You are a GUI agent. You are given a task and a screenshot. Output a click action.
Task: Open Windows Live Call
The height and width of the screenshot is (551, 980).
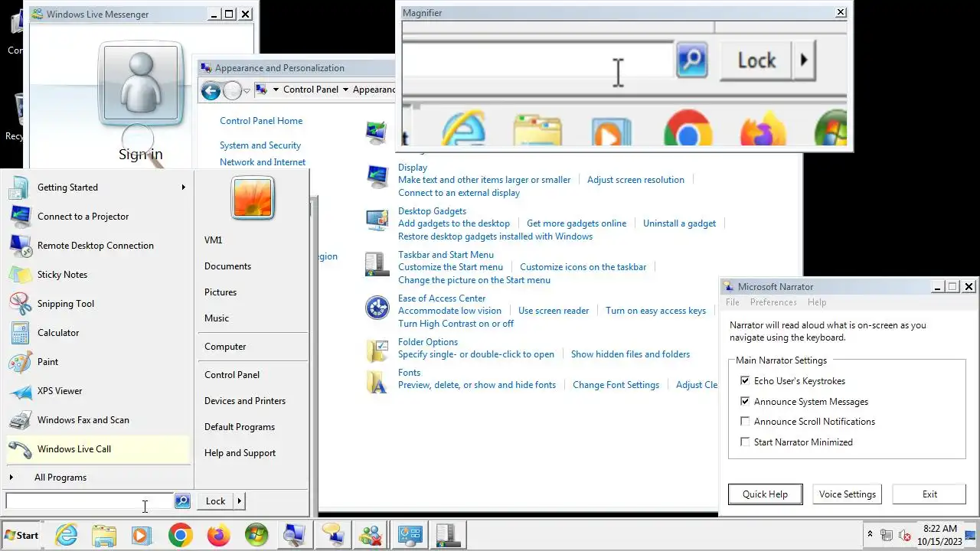point(96,449)
